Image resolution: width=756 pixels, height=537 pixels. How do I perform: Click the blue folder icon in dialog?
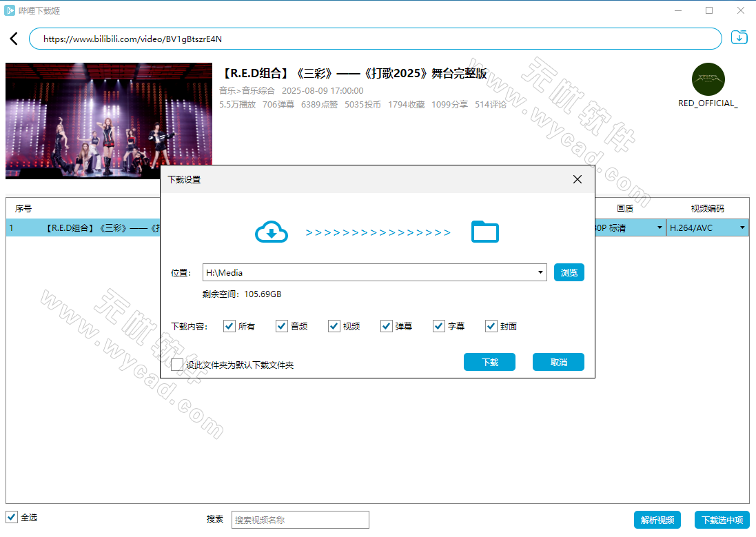click(x=484, y=232)
